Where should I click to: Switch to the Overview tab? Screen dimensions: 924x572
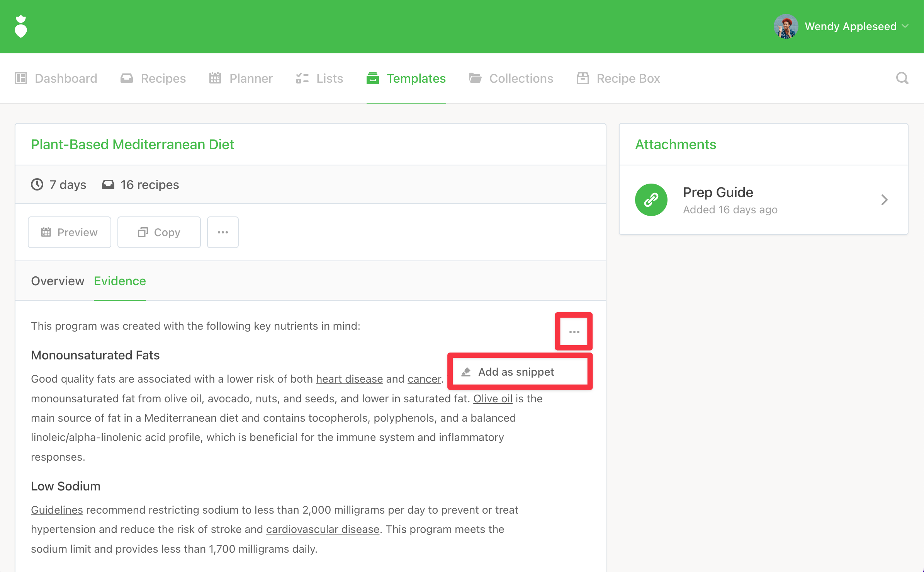pyautogui.click(x=58, y=281)
